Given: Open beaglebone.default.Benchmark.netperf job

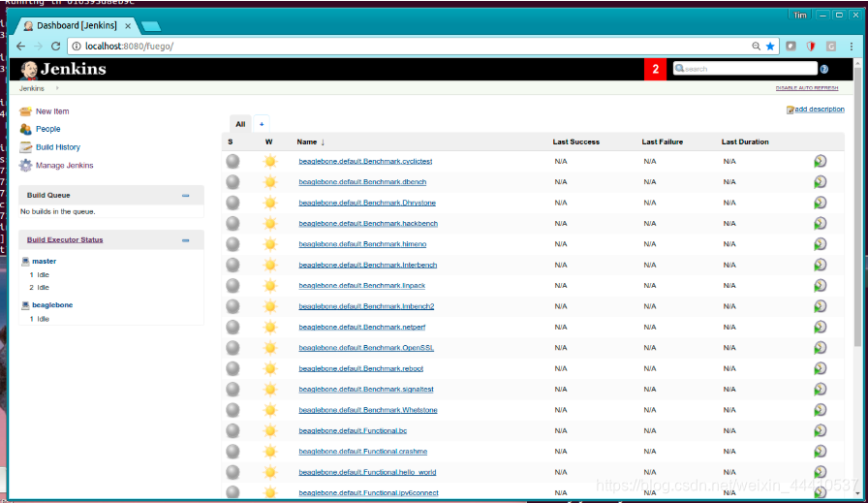Looking at the screenshot, I should coord(362,327).
